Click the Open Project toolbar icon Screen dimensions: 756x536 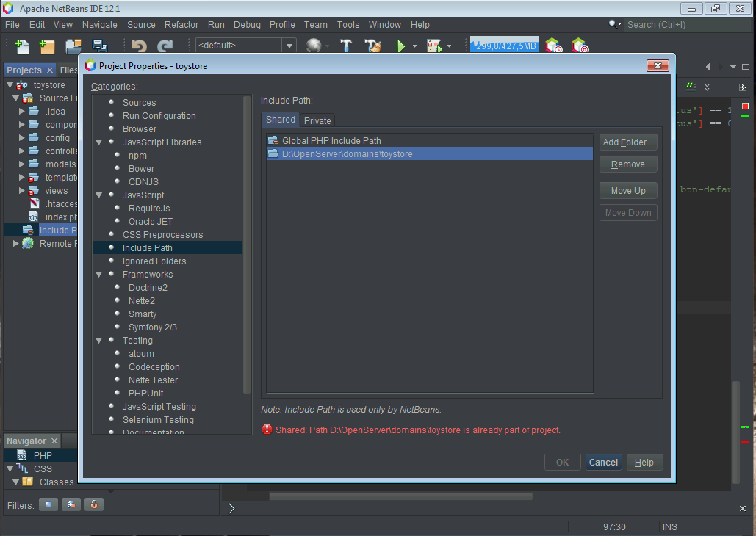[x=73, y=46]
